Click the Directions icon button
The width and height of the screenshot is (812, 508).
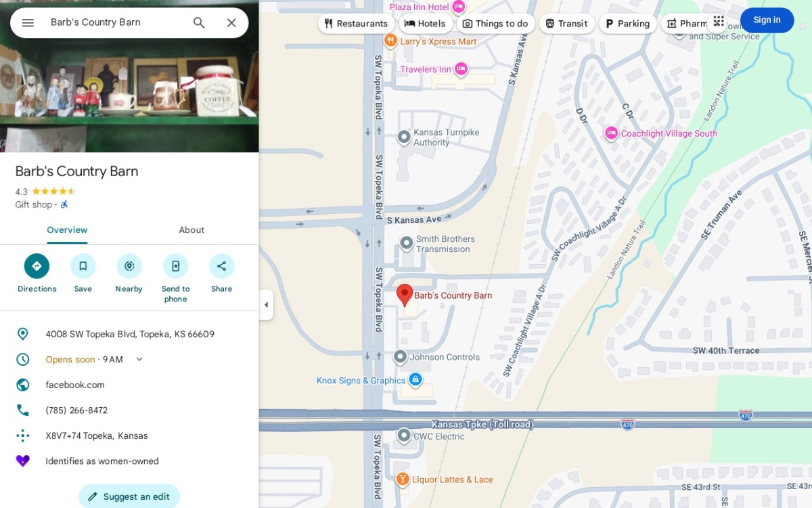click(x=37, y=266)
